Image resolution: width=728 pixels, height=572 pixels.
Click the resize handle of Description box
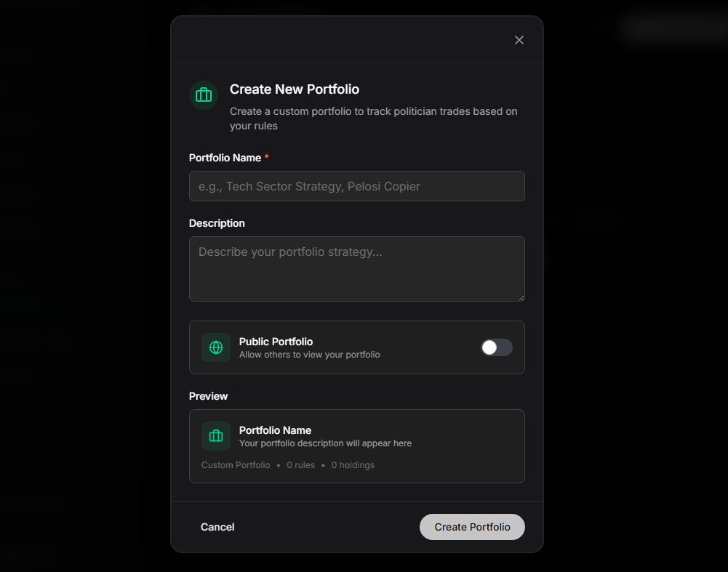click(520, 297)
